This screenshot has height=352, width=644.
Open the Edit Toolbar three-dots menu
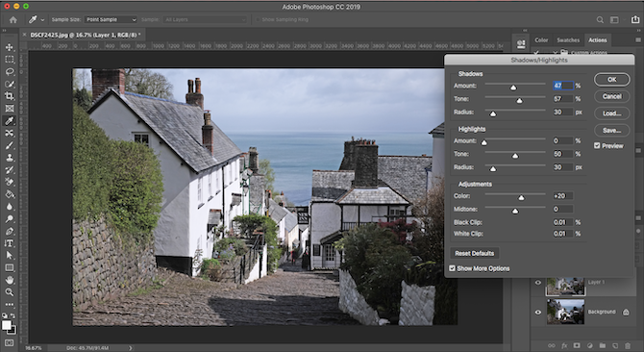9,305
